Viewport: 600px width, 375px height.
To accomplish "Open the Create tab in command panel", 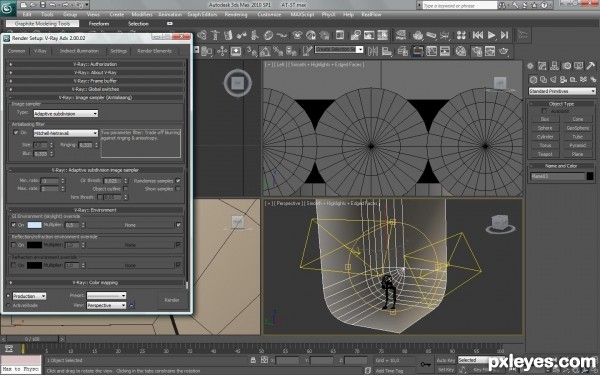I will 530,66.
